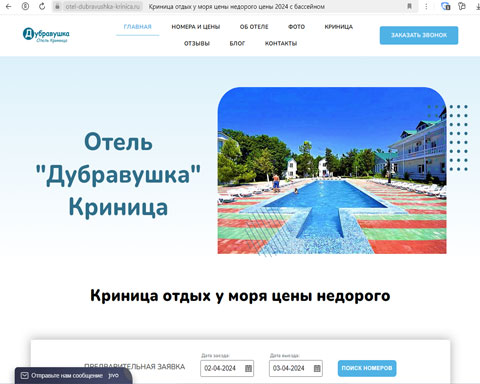Screen dimensions: 480x384
Task: Click the Yandex circular icon beside back arrow
Action: coord(25,6)
